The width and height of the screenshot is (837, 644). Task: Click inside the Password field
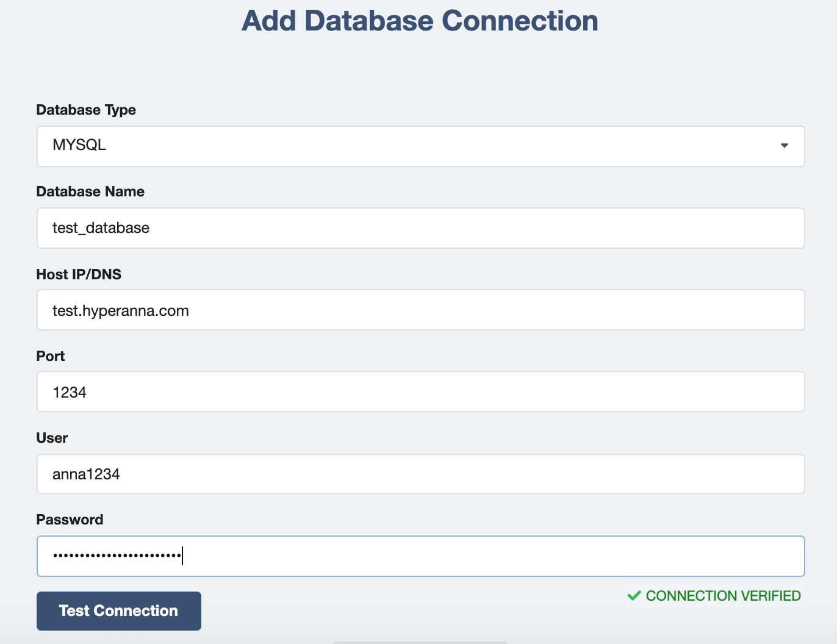[x=421, y=556]
